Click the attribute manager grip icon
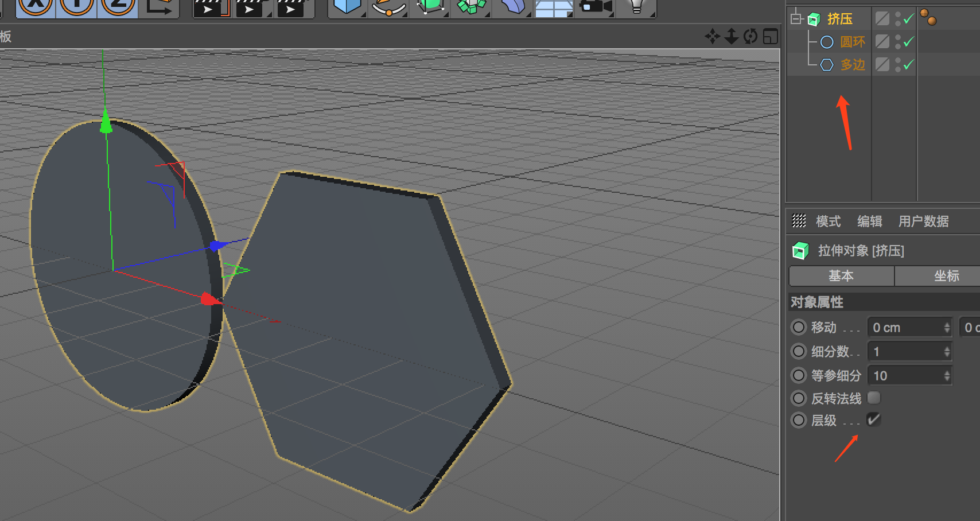Viewport: 980px width, 521px height. 799,221
